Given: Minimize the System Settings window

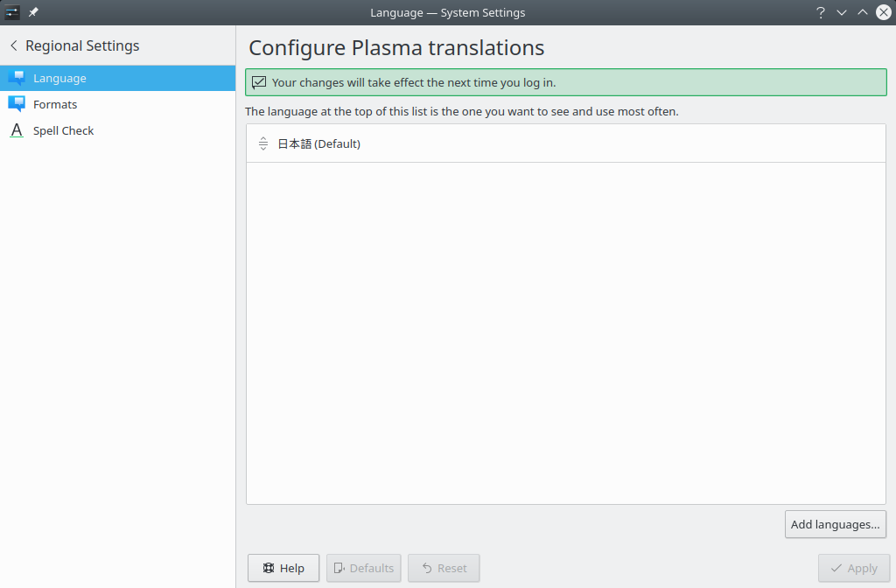Looking at the screenshot, I should 842,12.
